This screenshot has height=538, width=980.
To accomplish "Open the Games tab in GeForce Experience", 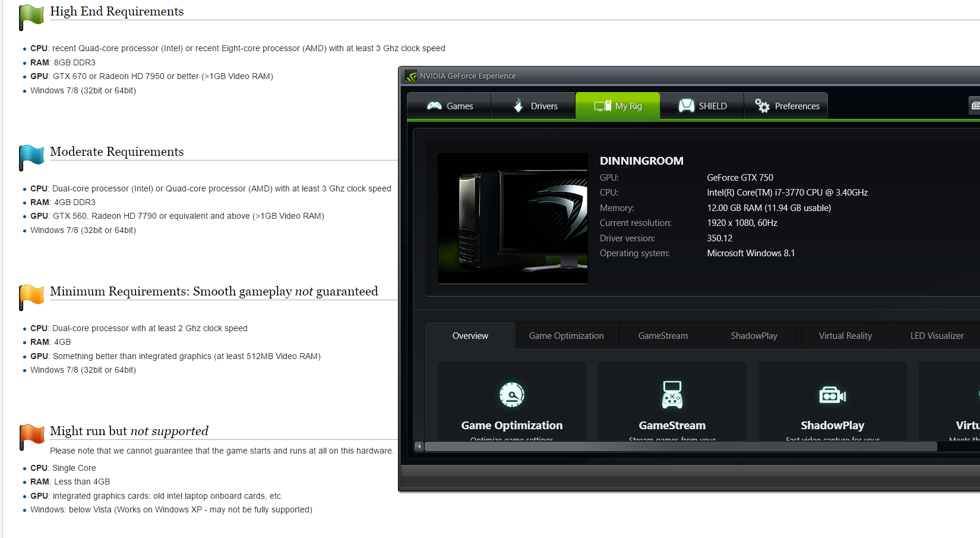I will [450, 106].
